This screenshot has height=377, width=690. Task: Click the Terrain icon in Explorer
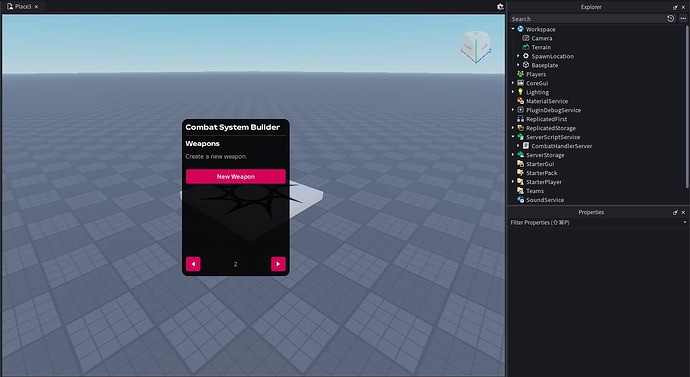coord(525,47)
